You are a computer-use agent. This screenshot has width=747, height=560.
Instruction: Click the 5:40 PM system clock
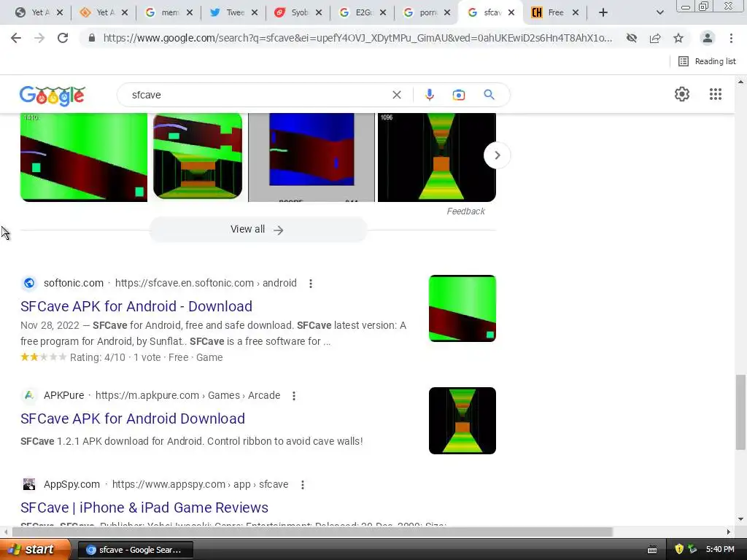point(720,550)
